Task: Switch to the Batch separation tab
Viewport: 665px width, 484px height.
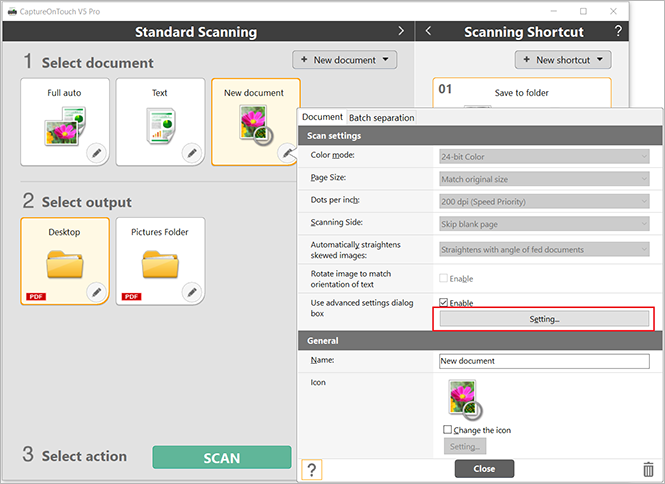Action: pos(381,118)
